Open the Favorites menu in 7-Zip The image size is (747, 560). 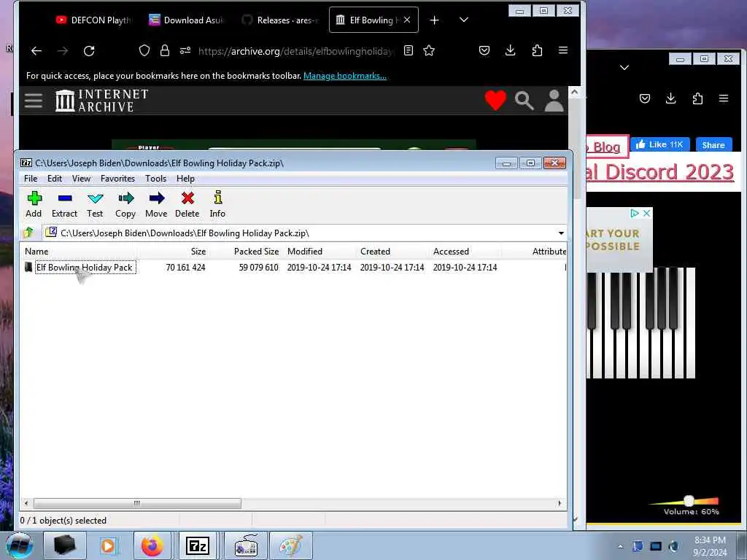[117, 179]
